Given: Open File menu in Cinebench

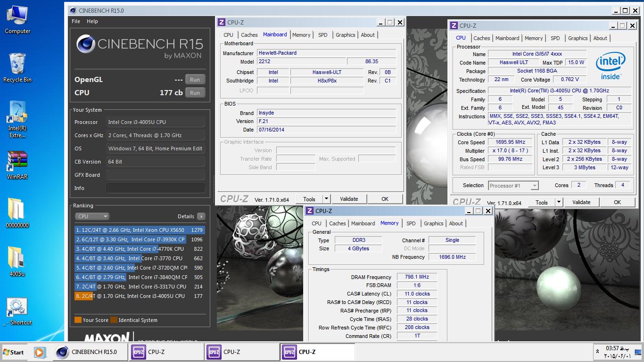Looking at the screenshot, I should 76,21.
